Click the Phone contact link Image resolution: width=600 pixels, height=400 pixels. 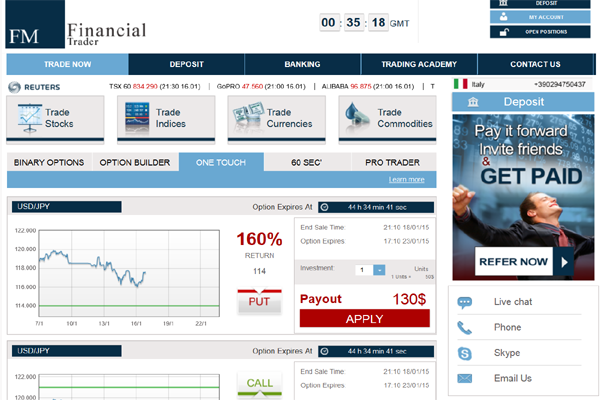[507, 327]
